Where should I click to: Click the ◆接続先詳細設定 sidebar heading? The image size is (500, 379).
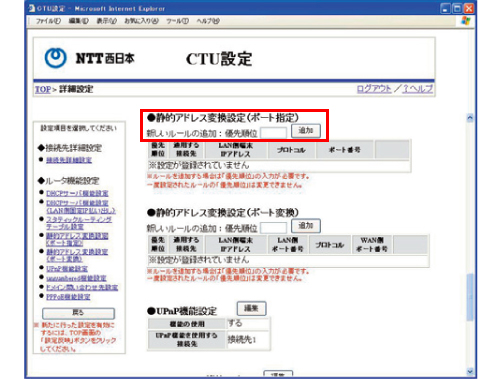click(x=70, y=148)
